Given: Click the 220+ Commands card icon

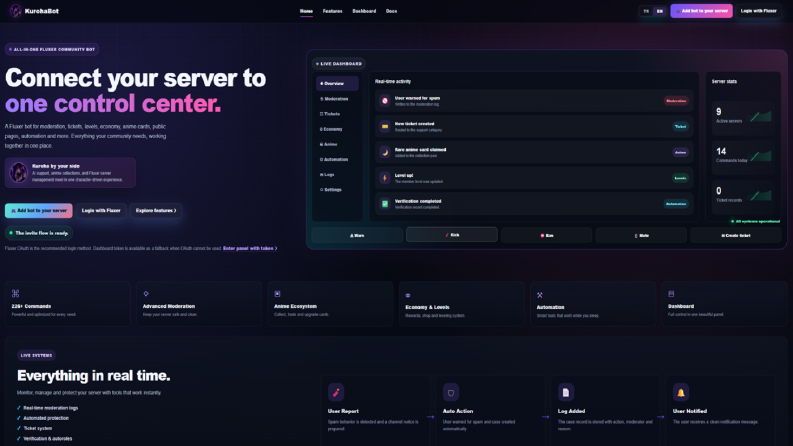Looking at the screenshot, I should 15,293.
